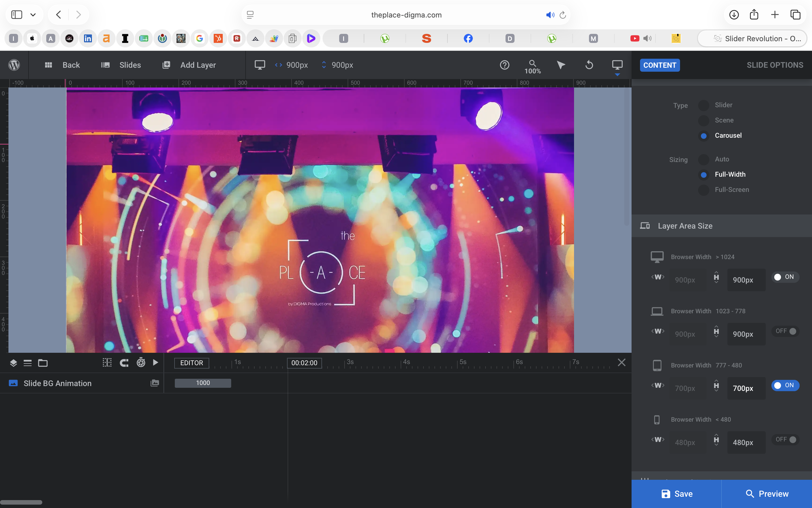This screenshot has height=508, width=812.
Task: Play the timeline animation
Action: coord(155,363)
